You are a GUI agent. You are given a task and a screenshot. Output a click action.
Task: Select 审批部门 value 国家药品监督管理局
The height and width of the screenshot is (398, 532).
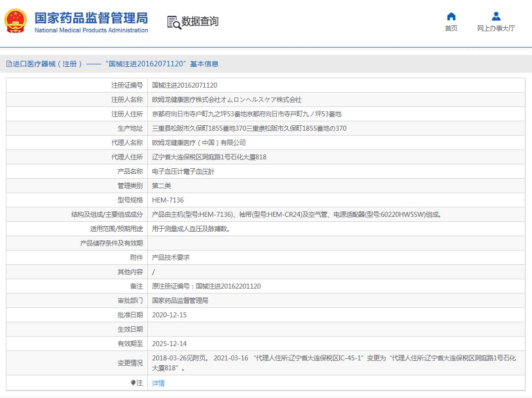pyautogui.click(x=180, y=300)
